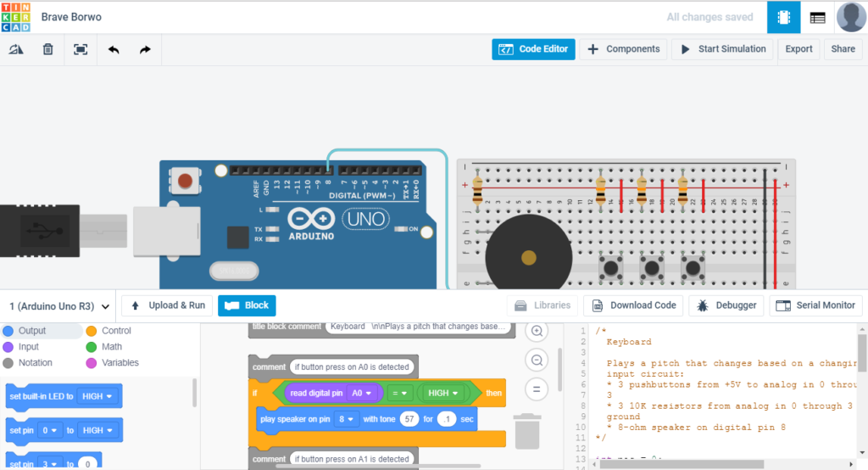Click the redo arrow icon
The width and height of the screenshot is (868, 470).
(145, 49)
